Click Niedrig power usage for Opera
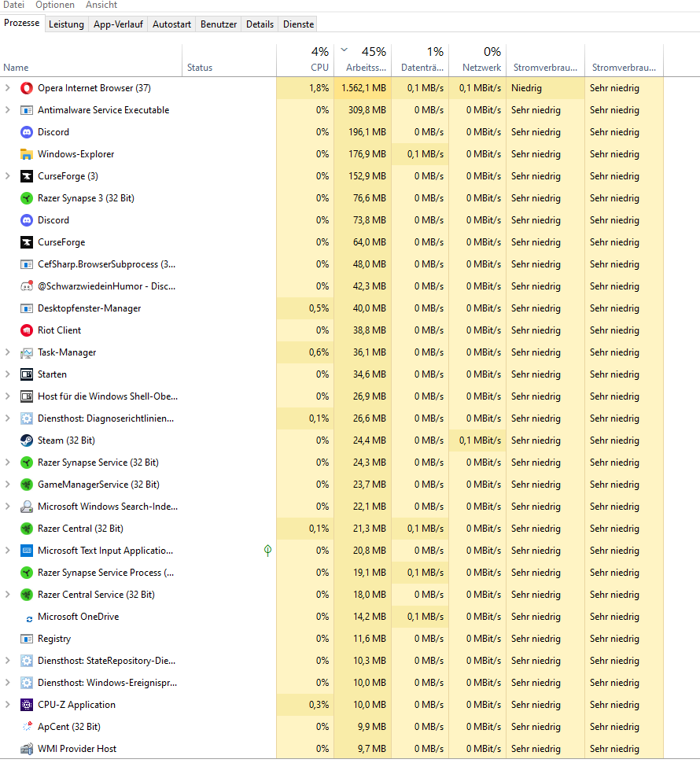 [526, 88]
